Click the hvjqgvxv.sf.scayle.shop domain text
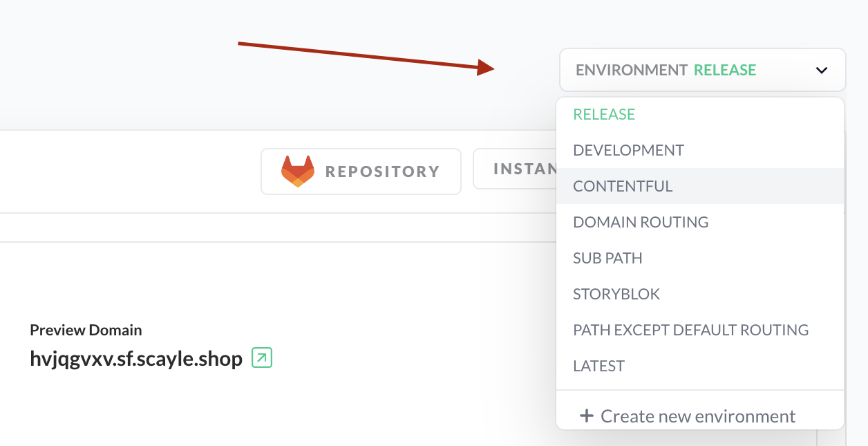This screenshot has height=446, width=868. pos(136,358)
